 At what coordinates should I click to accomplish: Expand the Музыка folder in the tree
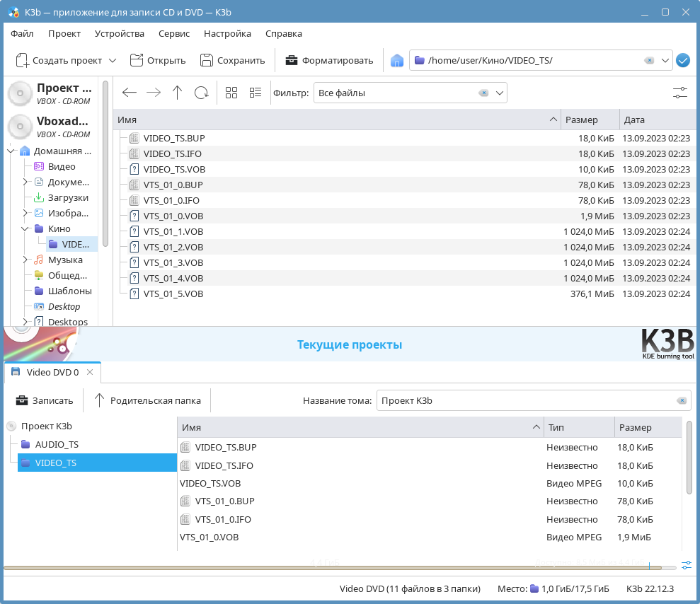coord(25,260)
